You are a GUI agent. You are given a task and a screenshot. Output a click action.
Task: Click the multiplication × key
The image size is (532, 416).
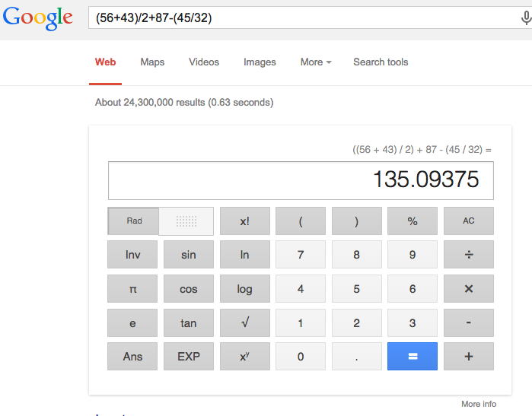click(469, 289)
